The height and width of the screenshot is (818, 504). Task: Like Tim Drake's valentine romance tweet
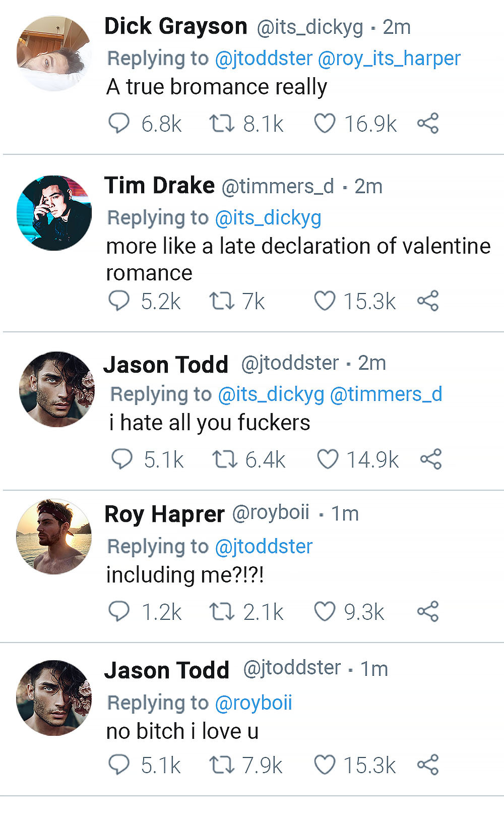(325, 301)
